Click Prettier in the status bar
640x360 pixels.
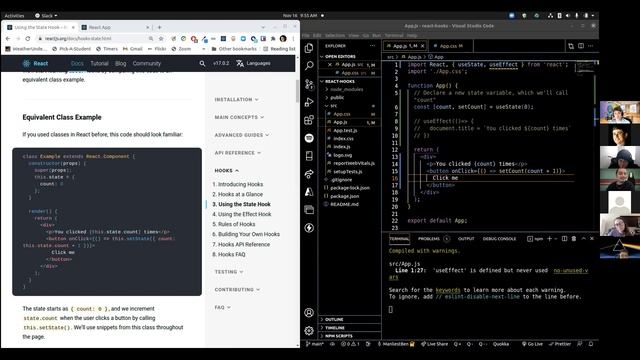tap(560, 344)
